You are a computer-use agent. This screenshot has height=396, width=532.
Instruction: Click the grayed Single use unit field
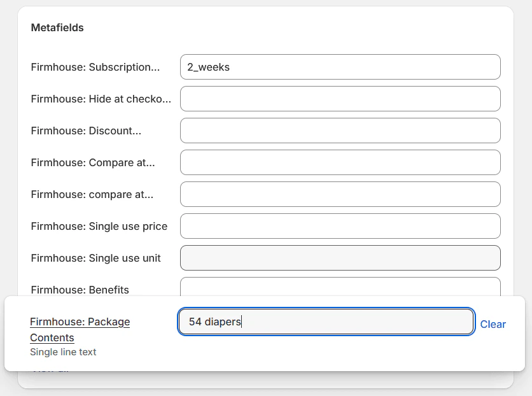340,258
